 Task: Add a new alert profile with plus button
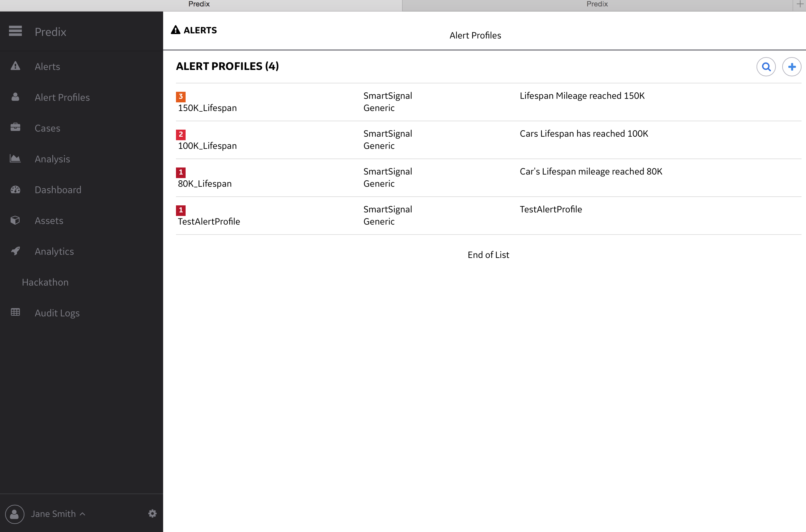pos(792,67)
